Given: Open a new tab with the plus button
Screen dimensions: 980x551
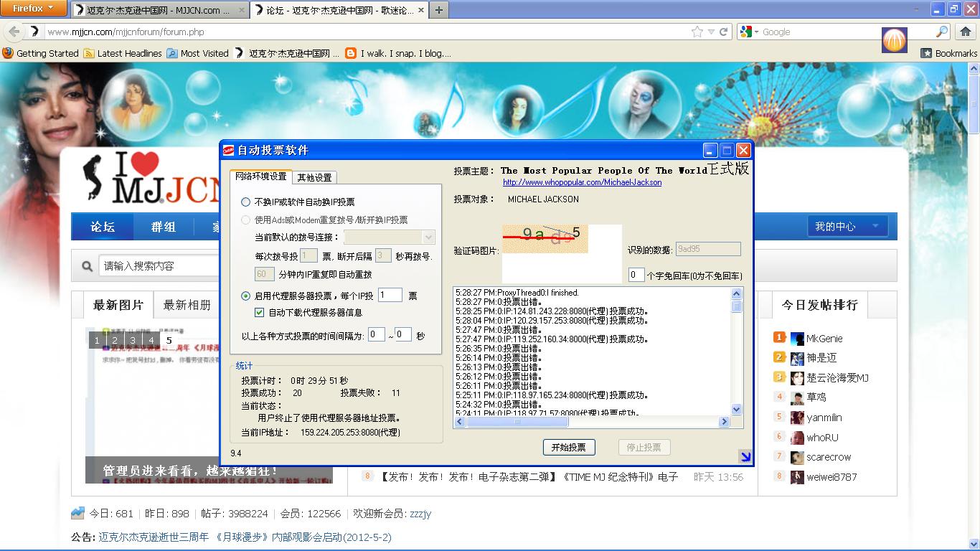Looking at the screenshot, I should coord(438,10).
